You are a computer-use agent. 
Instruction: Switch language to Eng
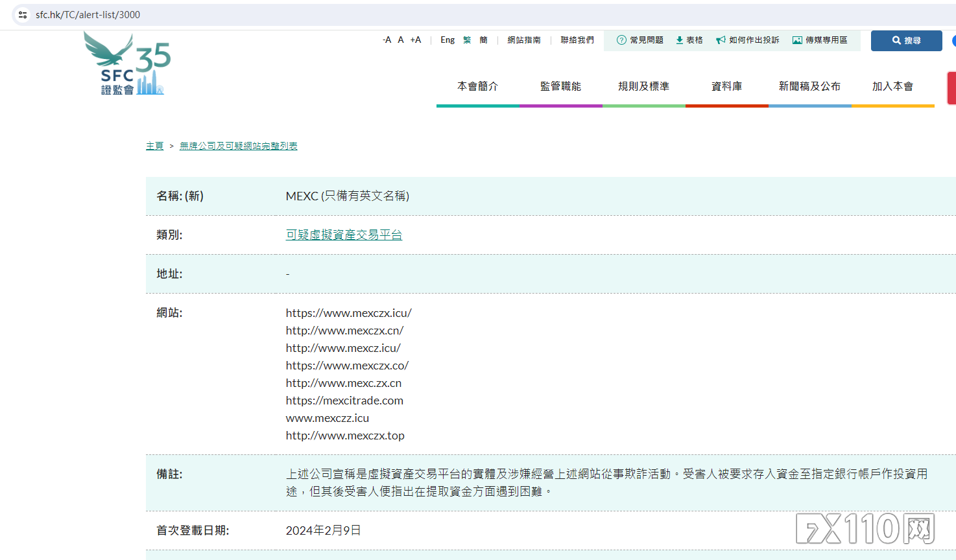click(448, 40)
